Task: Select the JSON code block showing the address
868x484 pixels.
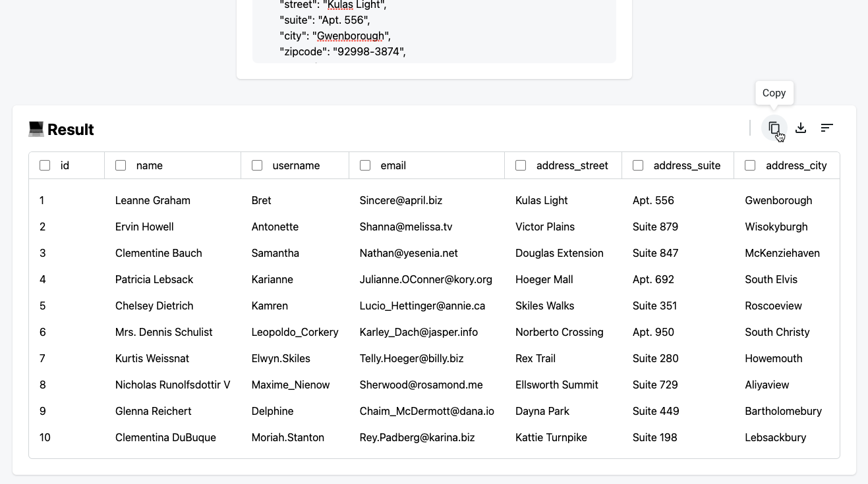Action: [434, 28]
